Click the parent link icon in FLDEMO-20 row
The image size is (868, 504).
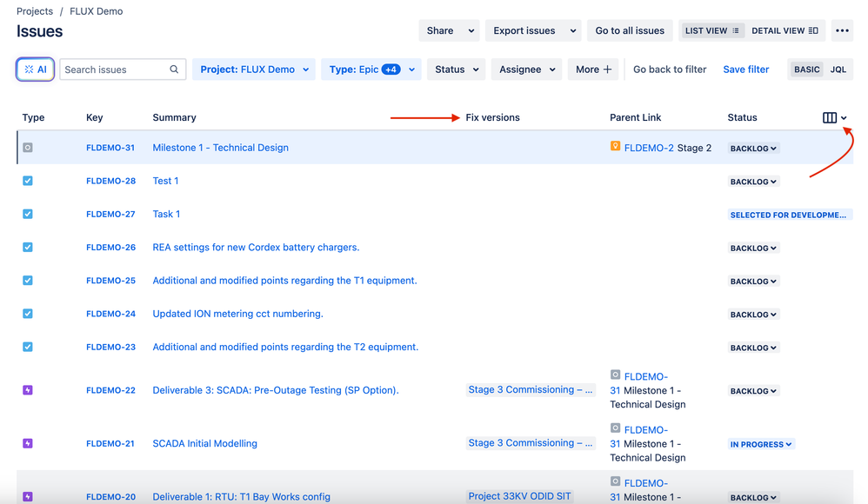615,481
